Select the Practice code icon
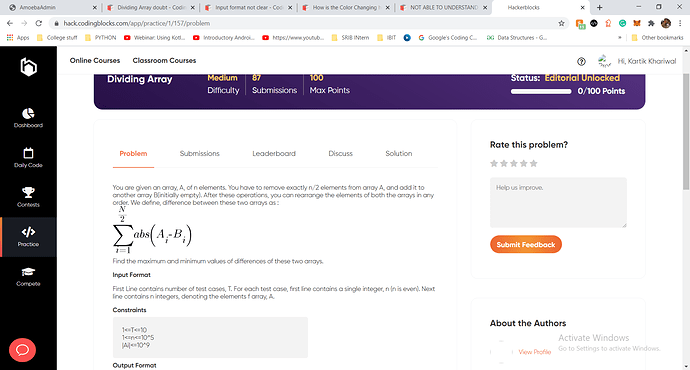Screen dimensions: 690x370 tap(28, 232)
